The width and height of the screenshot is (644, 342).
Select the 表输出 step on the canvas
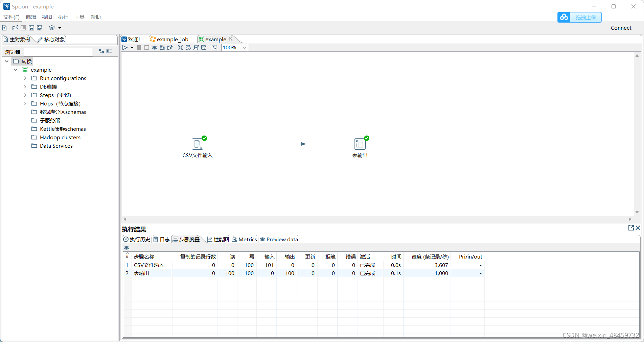tap(360, 144)
